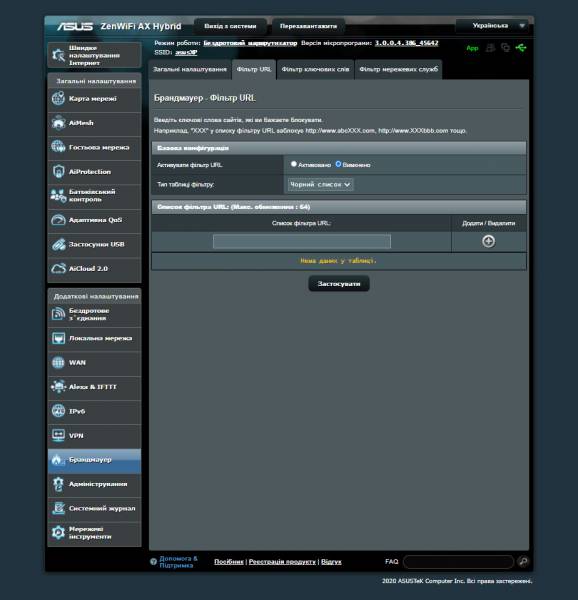Screen dimensions: 578x600
Task: Click the Застосувати apply button
Action: (x=339, y=284)
